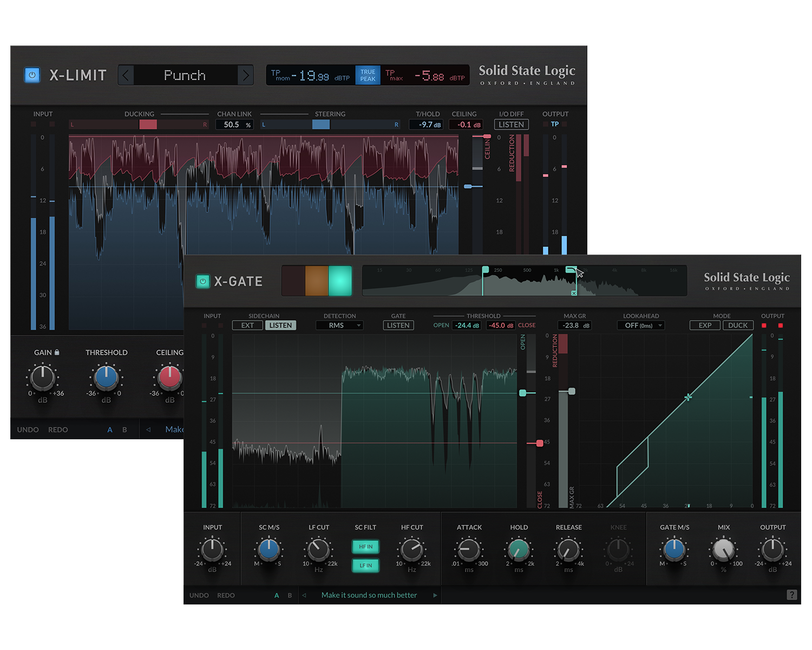Click the next-tip arrow in the X-GATE footer
The height and width of the screenshot is (650, 812).
point(435,595)
